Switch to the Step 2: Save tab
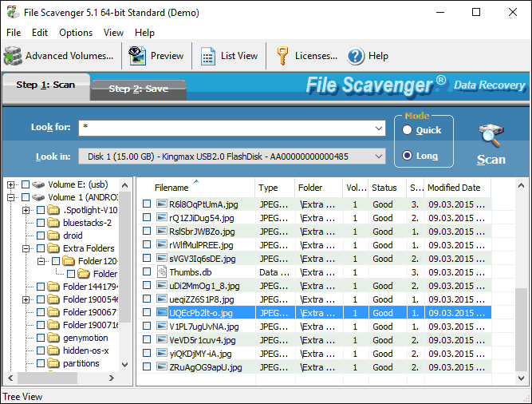Screen dimensions: 532x404 [x=138, y=89]
